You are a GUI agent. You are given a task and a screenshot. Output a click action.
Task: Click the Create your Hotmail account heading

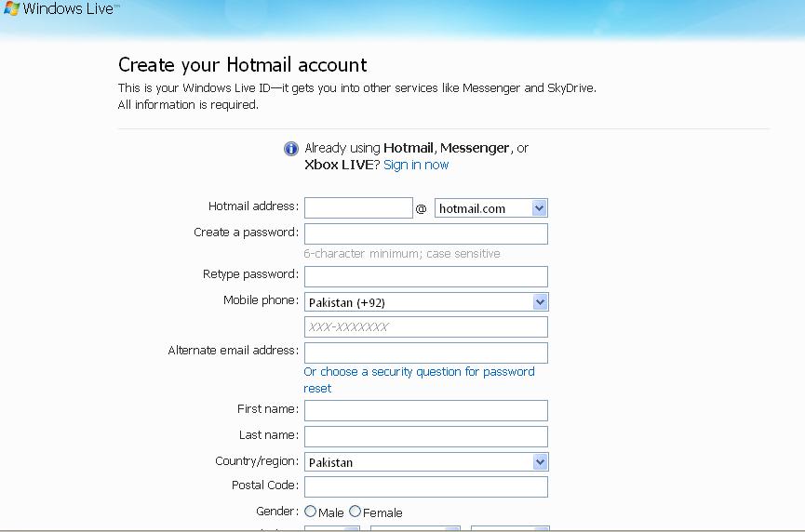[242, 65]
